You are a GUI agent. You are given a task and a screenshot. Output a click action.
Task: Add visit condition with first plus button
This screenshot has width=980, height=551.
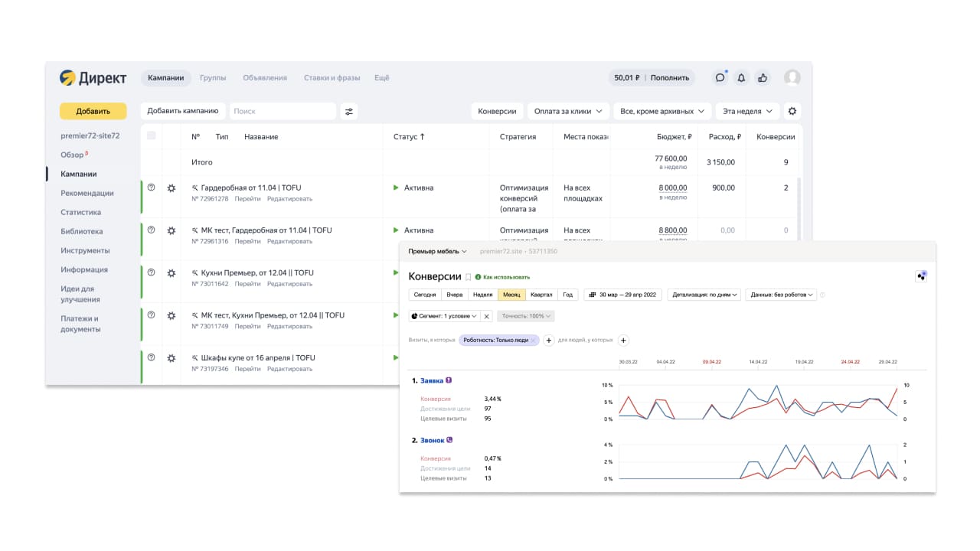click(549, 341)
